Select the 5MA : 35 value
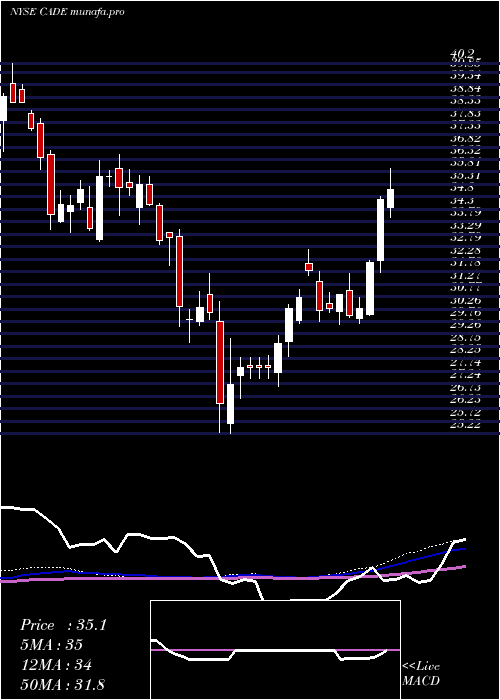 tap(51, 645)
